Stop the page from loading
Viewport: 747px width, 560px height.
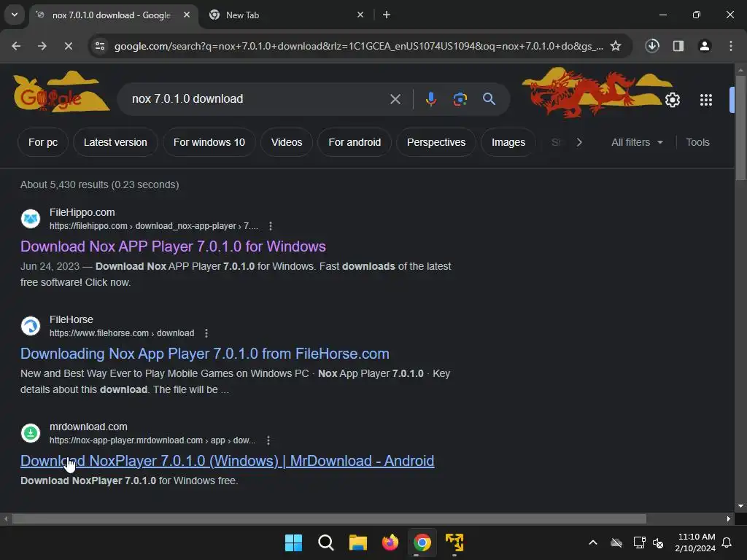click(x=68, y=46)
